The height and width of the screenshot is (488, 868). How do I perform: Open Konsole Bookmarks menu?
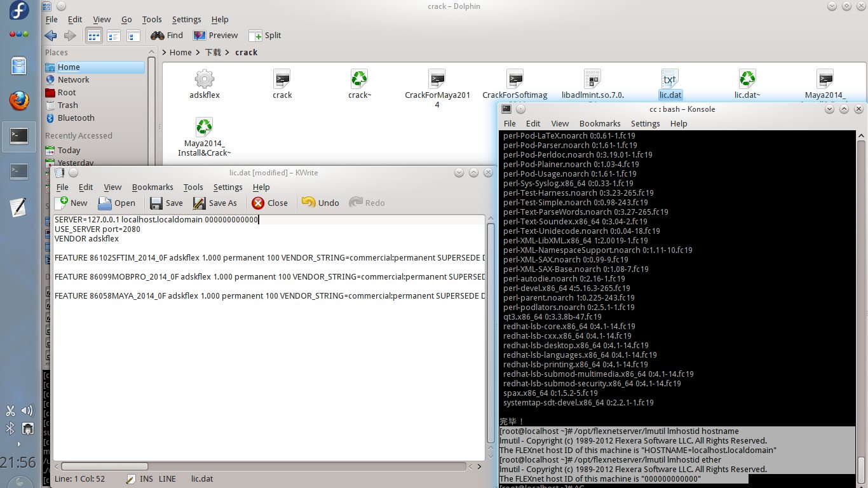tap(600, 124)
